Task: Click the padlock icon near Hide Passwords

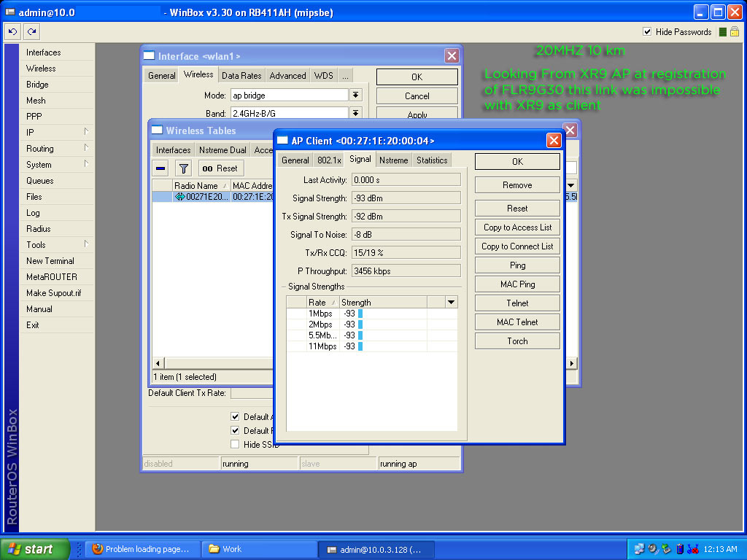Action: tap(735, 31)
